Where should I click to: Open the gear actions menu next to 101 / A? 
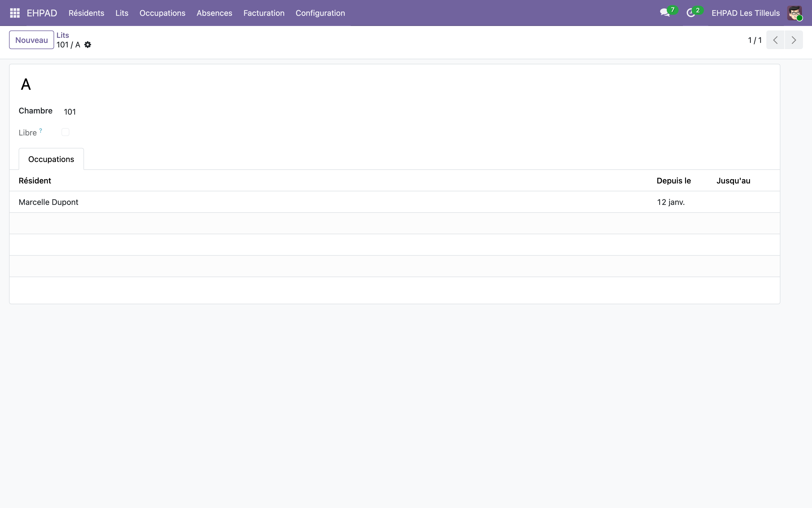coord(88,45)
